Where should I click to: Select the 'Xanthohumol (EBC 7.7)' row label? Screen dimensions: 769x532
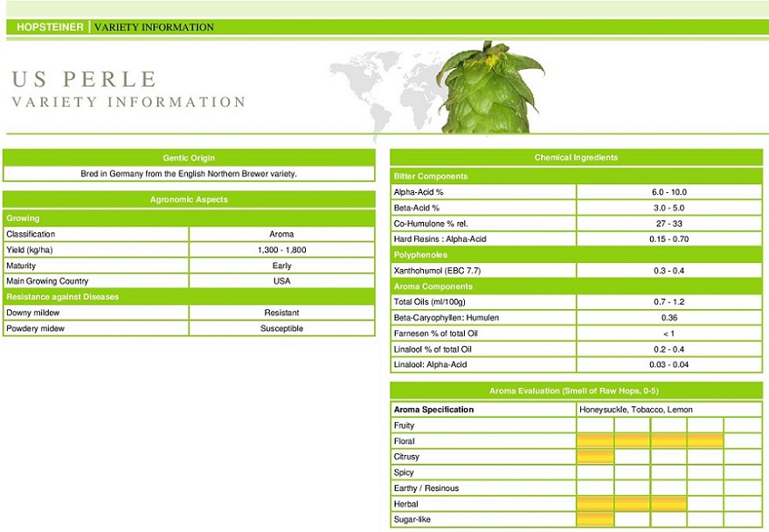[437, 270]
